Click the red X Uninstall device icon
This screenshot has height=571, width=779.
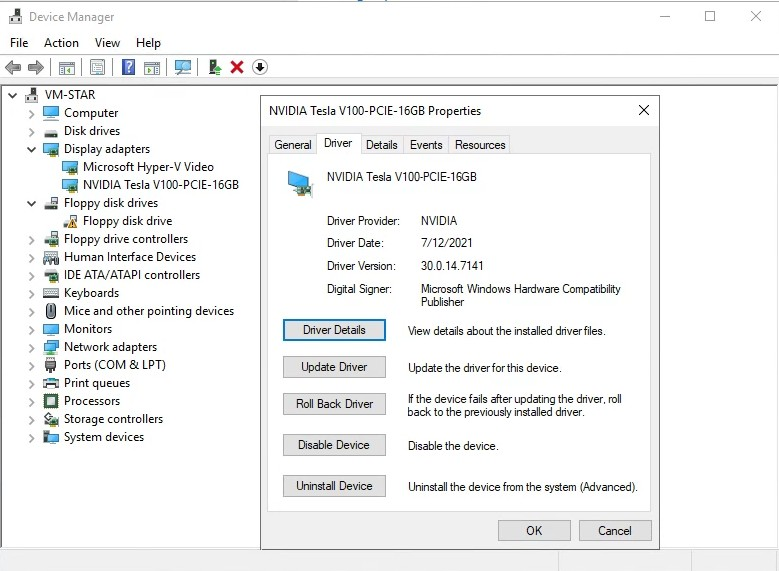click(237, 67)
